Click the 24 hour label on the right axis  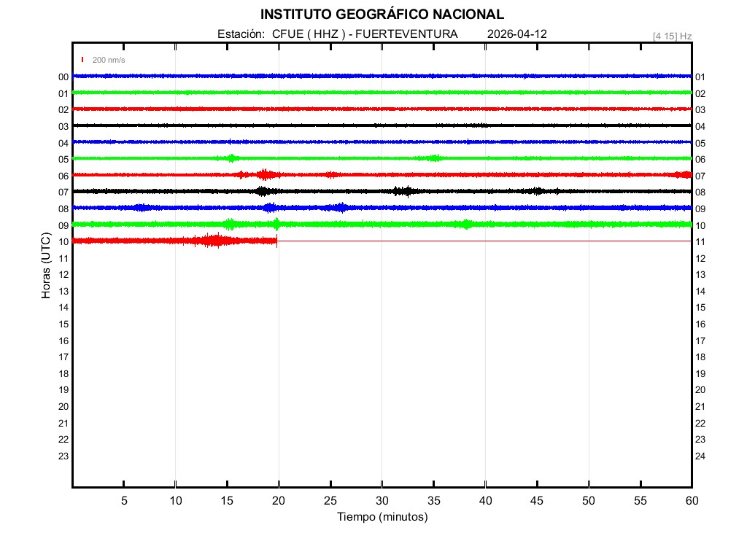pyautogui.click(x=700, y=456)
